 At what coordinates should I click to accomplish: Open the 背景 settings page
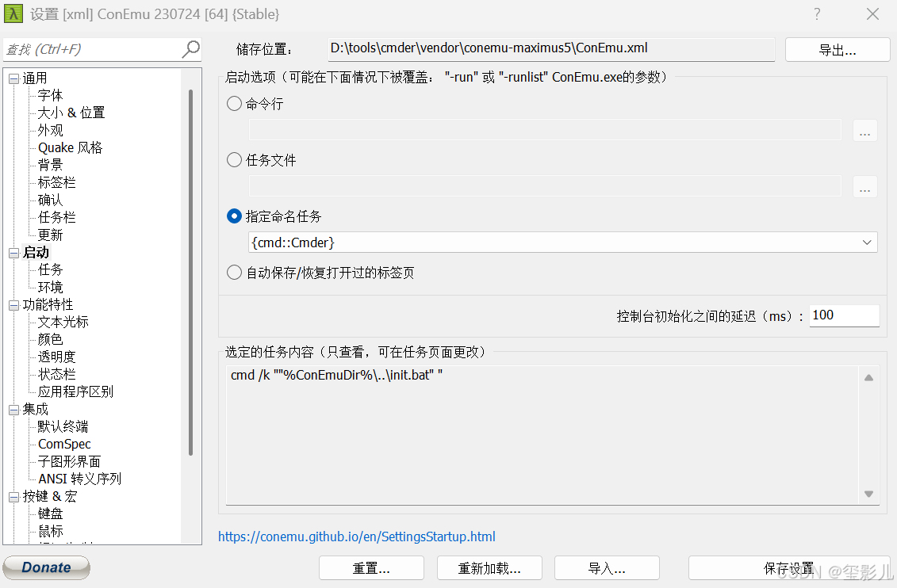50,165
